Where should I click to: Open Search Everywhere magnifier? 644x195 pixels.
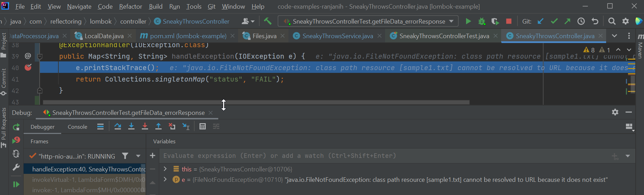(x=612, y=22)
